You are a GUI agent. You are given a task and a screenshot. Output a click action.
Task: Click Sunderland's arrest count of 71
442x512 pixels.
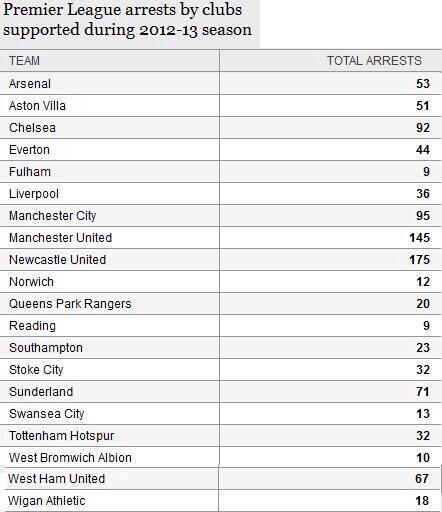(423, 392)
